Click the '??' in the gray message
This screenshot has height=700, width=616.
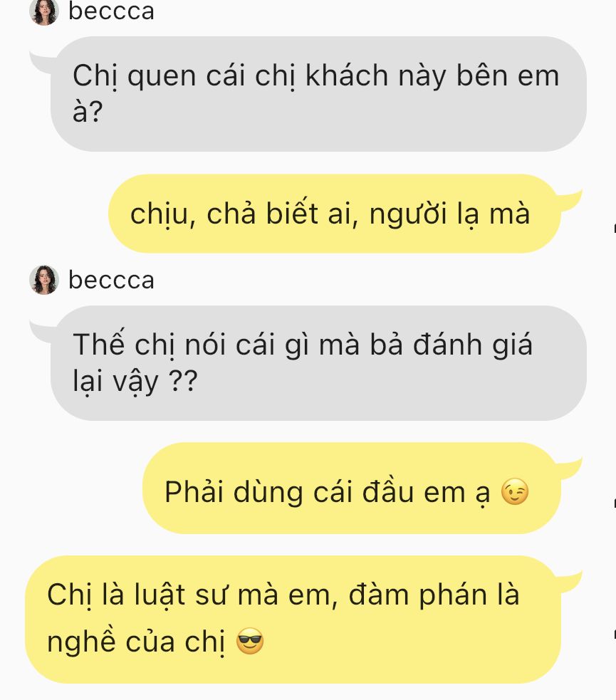click(x=183, y=382)
